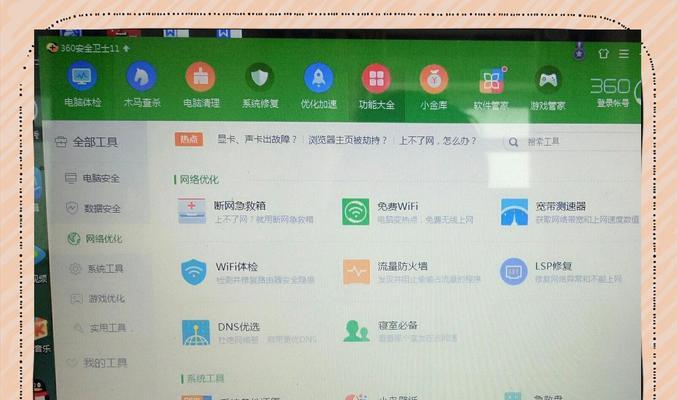Open 软件管家 software manager icon
677x400 pixels.
click(491, 81)
